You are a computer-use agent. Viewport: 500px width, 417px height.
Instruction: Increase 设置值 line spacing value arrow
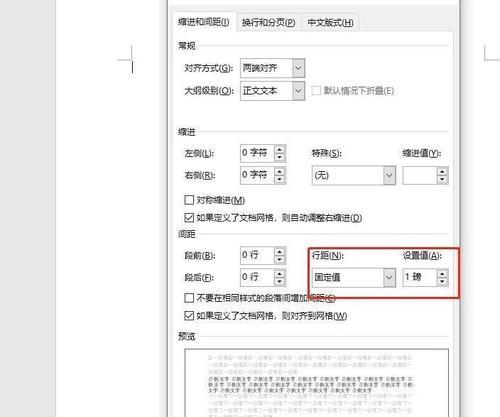coord(442,273)
